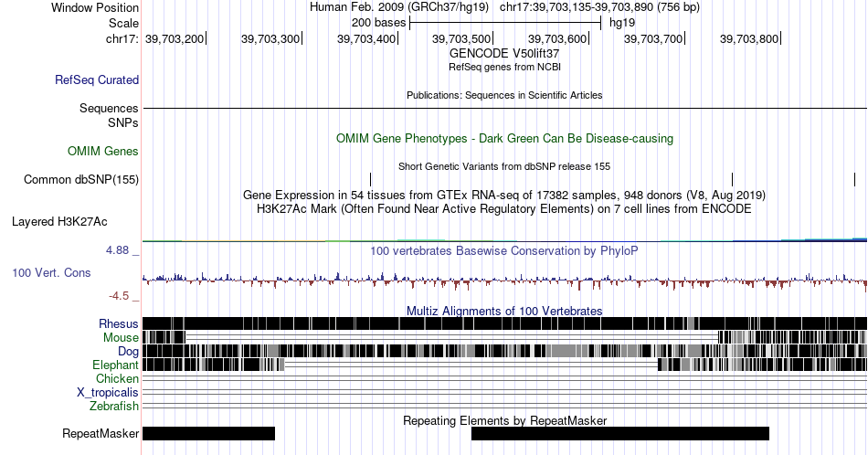Select the Dog alignment row label

[x=129, y=352]
